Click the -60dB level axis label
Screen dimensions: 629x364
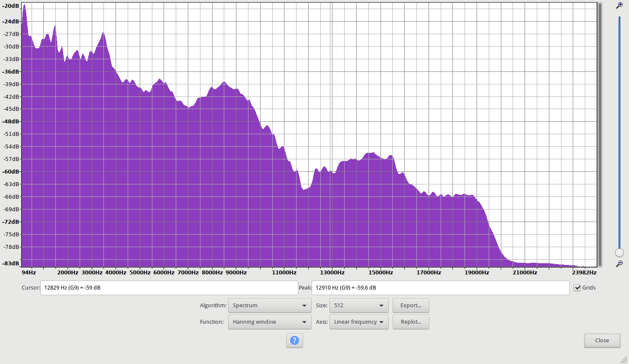(x=11, y=172)
